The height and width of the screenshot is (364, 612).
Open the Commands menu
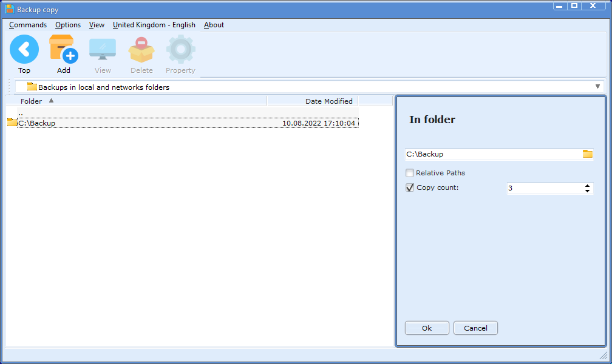[28, 25]
